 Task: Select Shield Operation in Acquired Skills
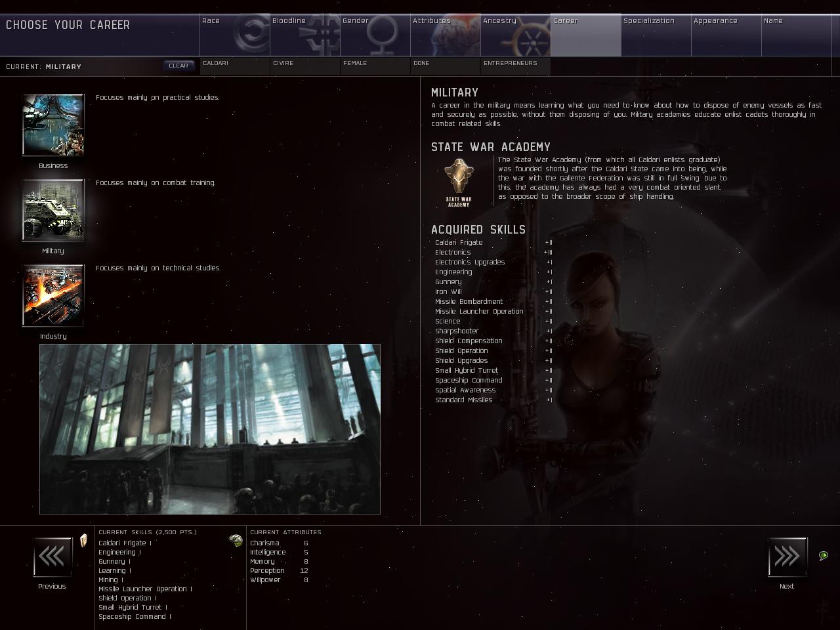[493, 351]
